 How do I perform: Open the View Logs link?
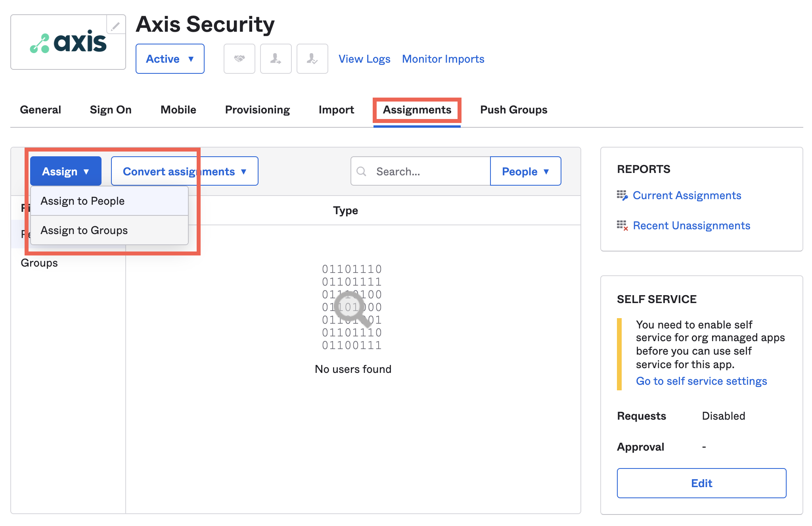(364, 59)
